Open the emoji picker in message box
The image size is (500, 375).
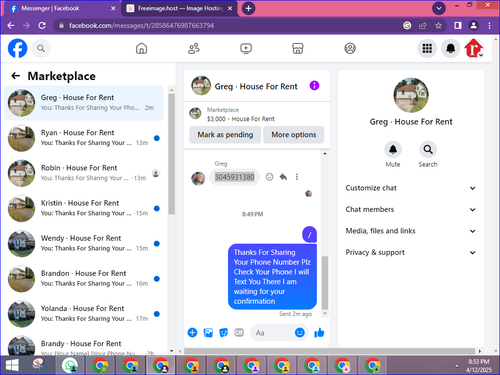pyautogui.click(x=300, y=332)
